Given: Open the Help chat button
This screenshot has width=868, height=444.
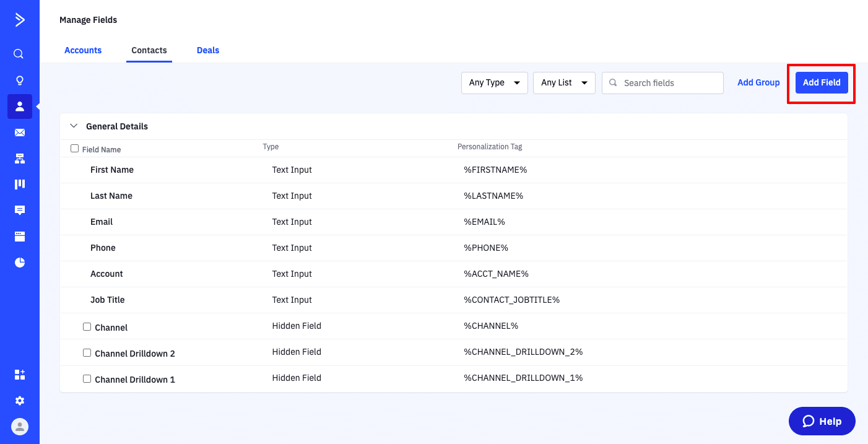Looking at the screenshot, I should [822, 421].
